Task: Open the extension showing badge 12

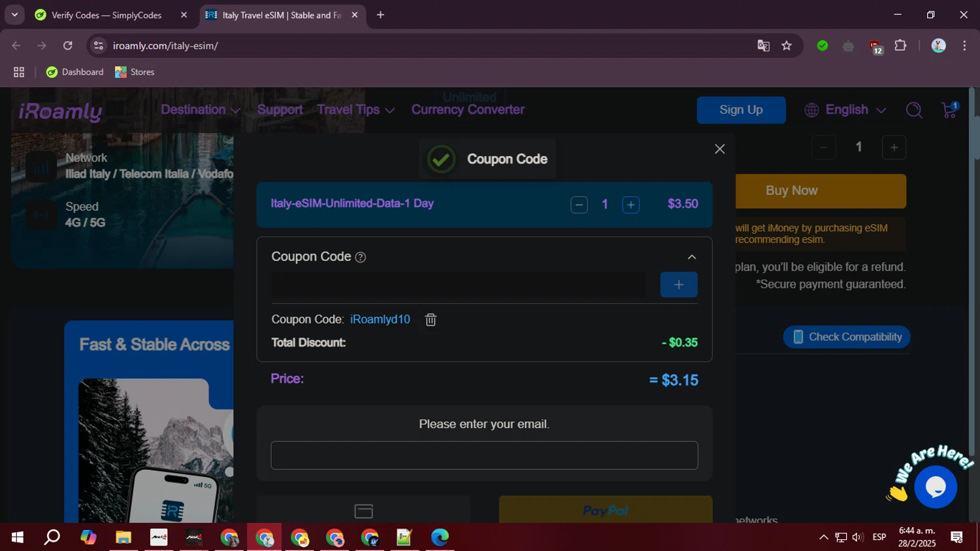Action: 875,46
